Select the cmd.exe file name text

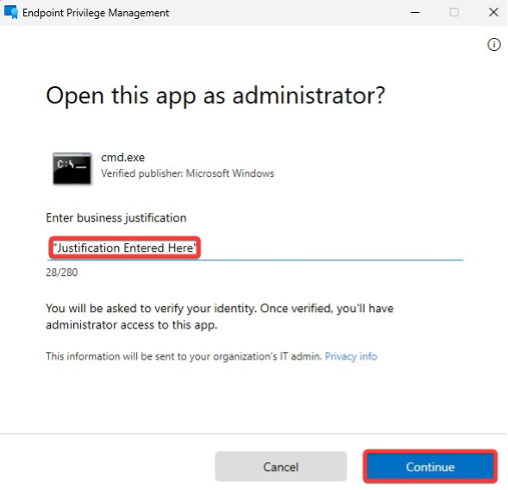coord(123,157)
